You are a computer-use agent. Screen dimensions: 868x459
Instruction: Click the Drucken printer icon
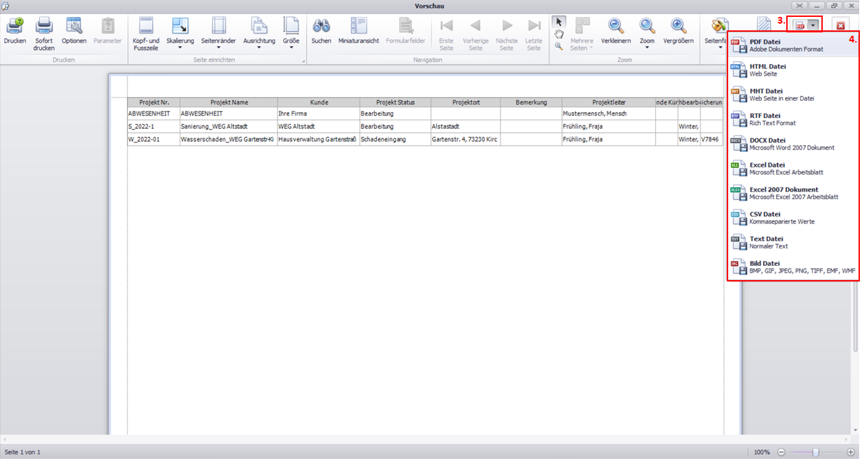15,27
